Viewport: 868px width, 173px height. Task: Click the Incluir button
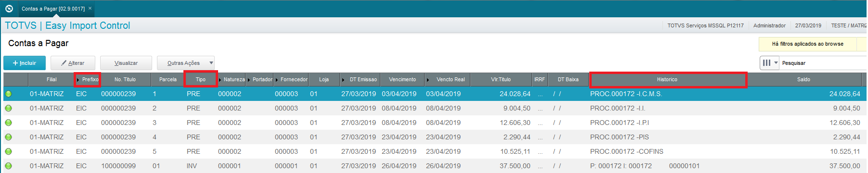tap(25, 63)
